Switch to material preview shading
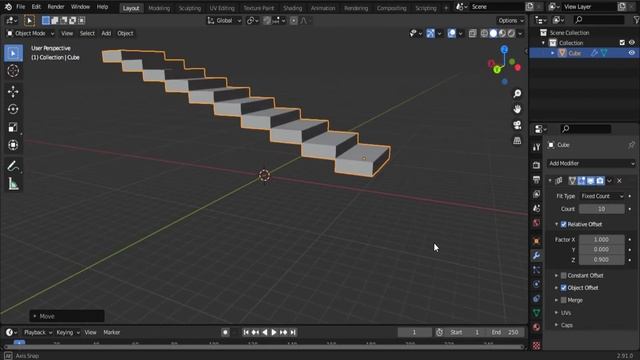The height and width of the screenshot is (360, 640). 502,33
